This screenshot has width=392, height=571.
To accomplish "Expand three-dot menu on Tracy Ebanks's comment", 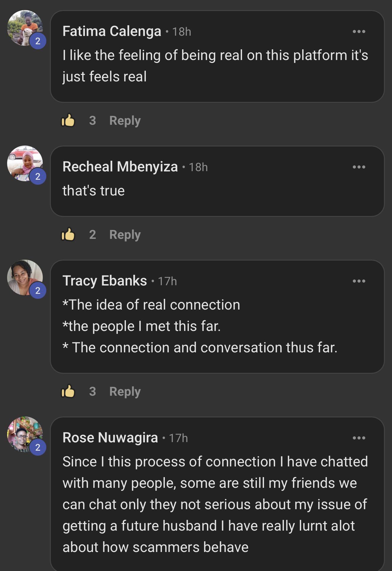I will click(x=359, y=281).
